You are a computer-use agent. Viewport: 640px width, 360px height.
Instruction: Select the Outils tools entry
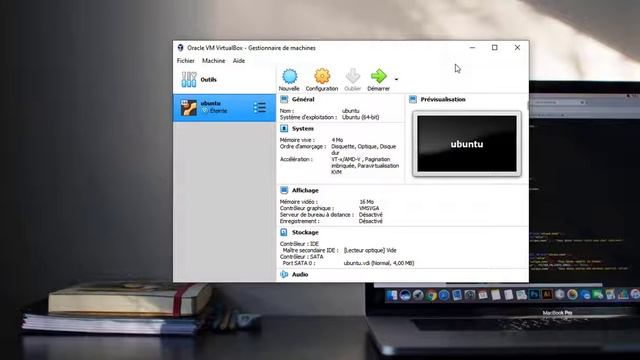(x=224, y=80)
